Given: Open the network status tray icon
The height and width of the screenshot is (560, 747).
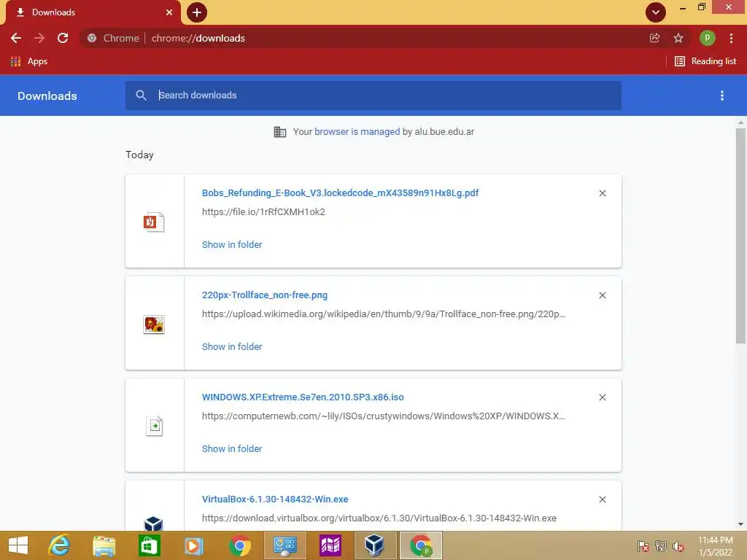Looking at the screenshot, I should 660,545.
